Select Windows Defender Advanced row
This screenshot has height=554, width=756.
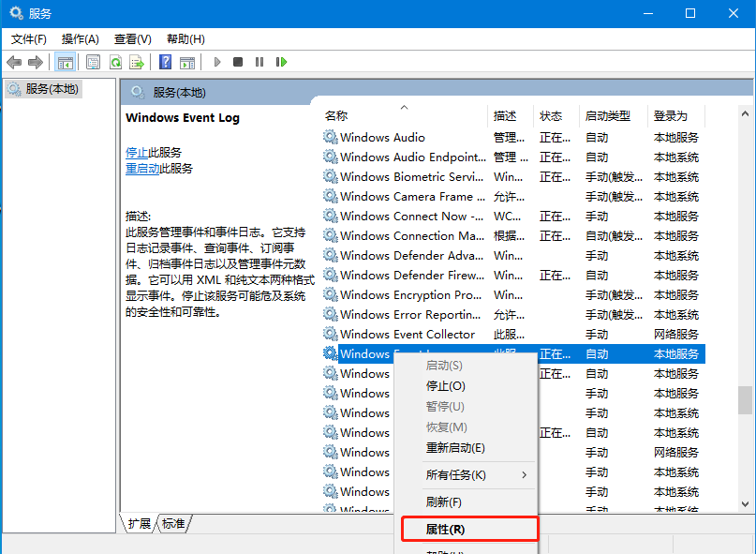pos(513,256)
